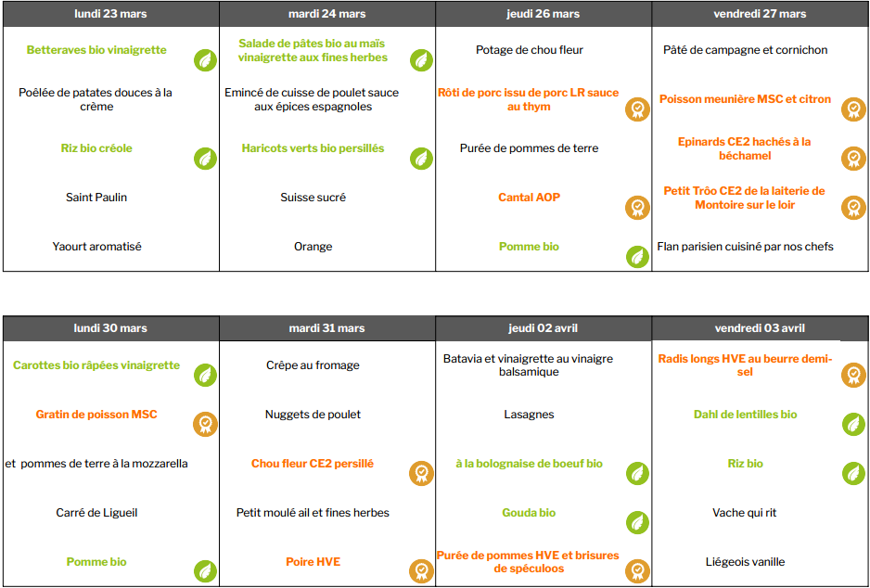
Task: Click the green leaf icon beside Dahl de lentilles bio
Action: click(x=853, y=425)
